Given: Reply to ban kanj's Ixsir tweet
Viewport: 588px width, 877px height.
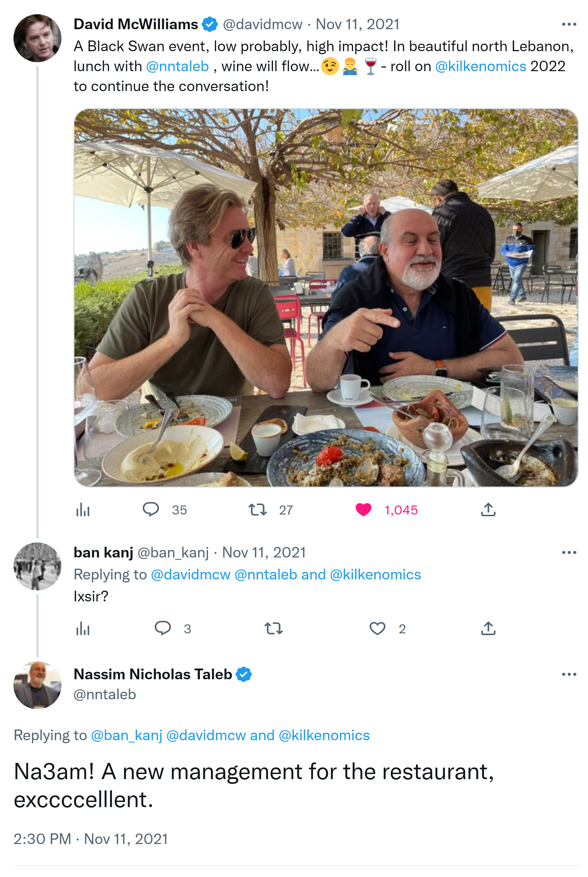Looking at the screenshot, I should [x=163, y=628].
